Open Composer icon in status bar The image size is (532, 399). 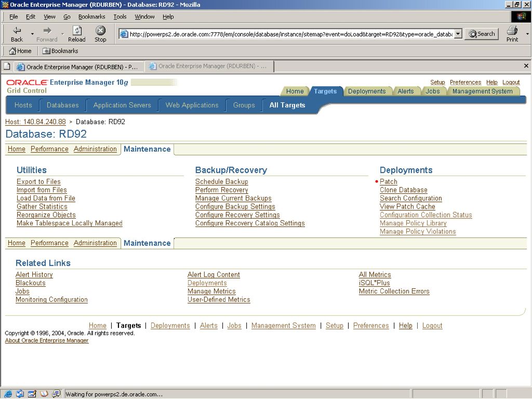tap(32, 394)
